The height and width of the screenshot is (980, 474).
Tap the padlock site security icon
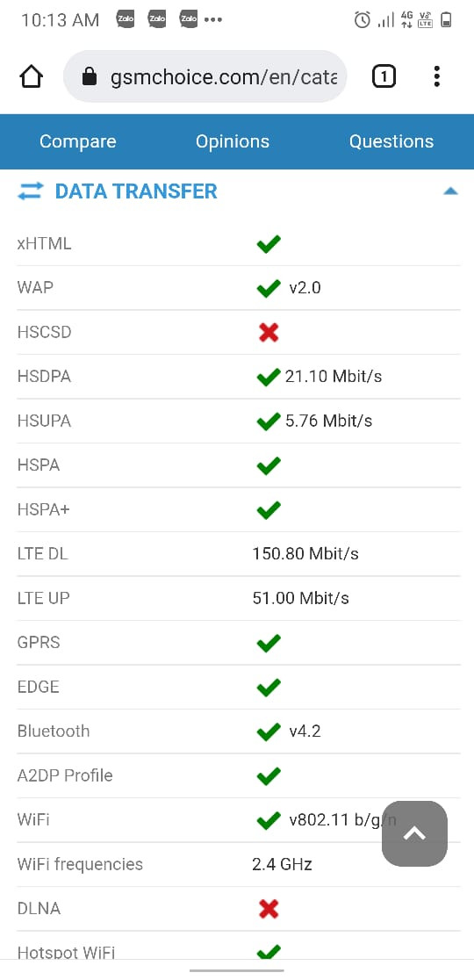[x=90, y=77]
